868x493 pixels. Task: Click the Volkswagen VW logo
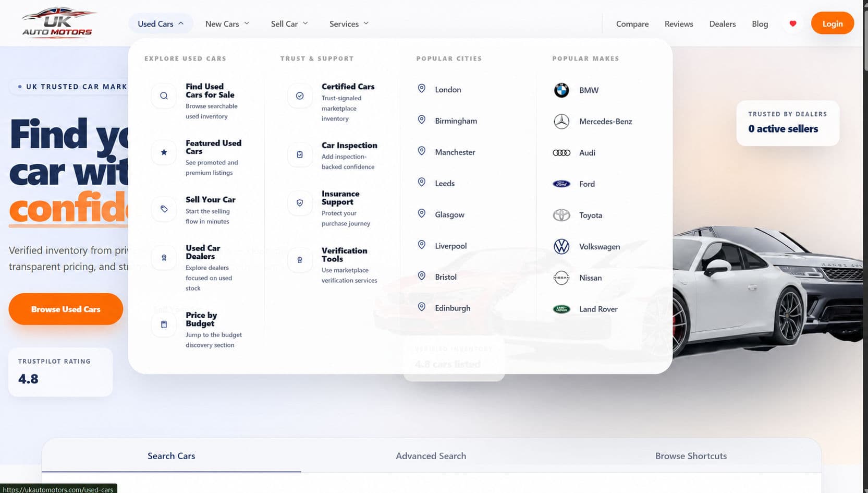[561, 246]
